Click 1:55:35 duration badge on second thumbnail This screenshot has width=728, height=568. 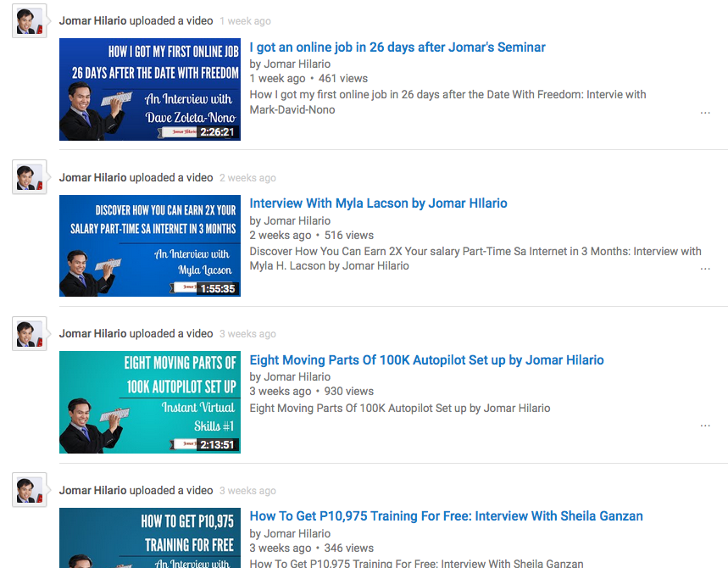pos(217,289)
